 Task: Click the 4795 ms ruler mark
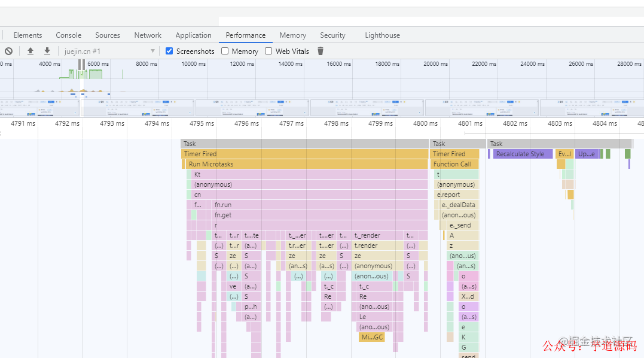202,123
